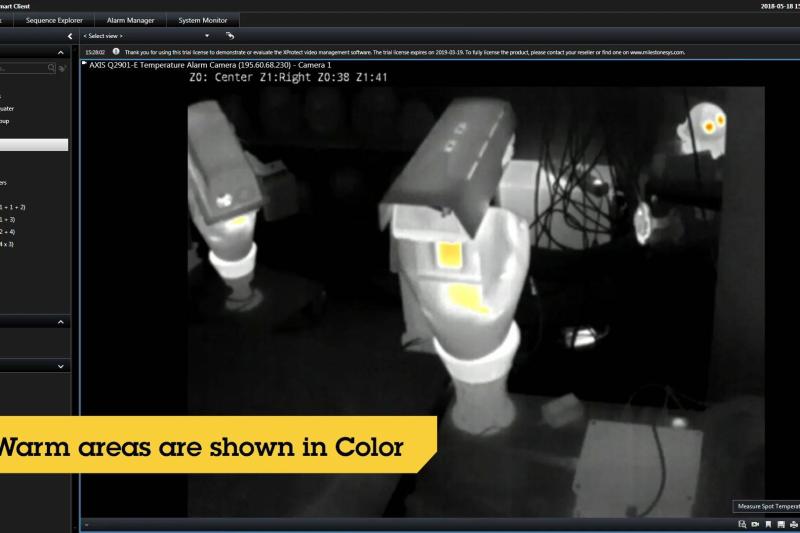
Task: Click the Measure Spot Temperature icon
Action: (x=742, y=524)
